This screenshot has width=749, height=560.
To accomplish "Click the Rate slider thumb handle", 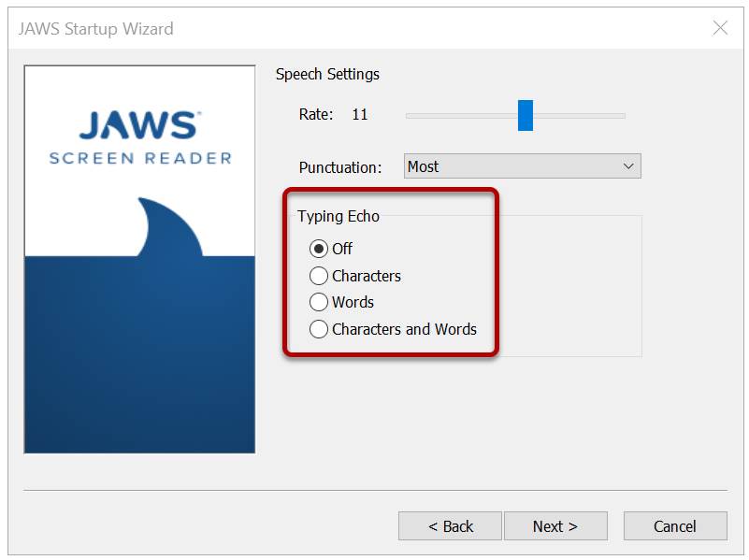I will point(526,115).
